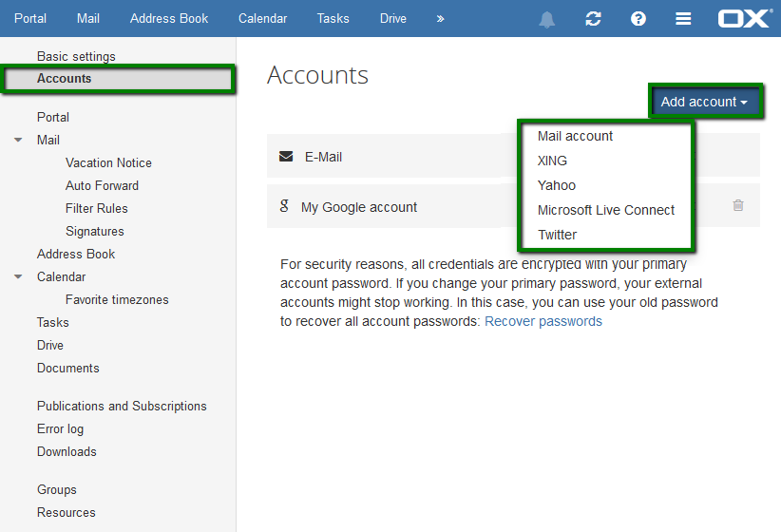Delete My Google account with trash icon

[x=738, y=205]
